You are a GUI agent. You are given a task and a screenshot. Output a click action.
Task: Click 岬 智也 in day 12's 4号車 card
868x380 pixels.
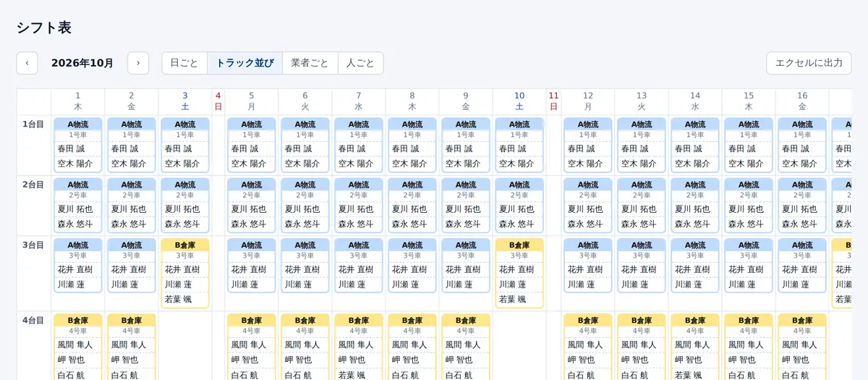coord(581,360)
